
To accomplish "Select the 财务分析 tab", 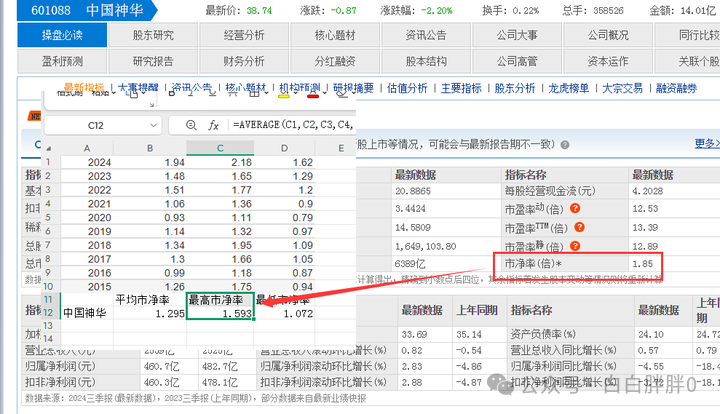I will [x=244, y=61].
